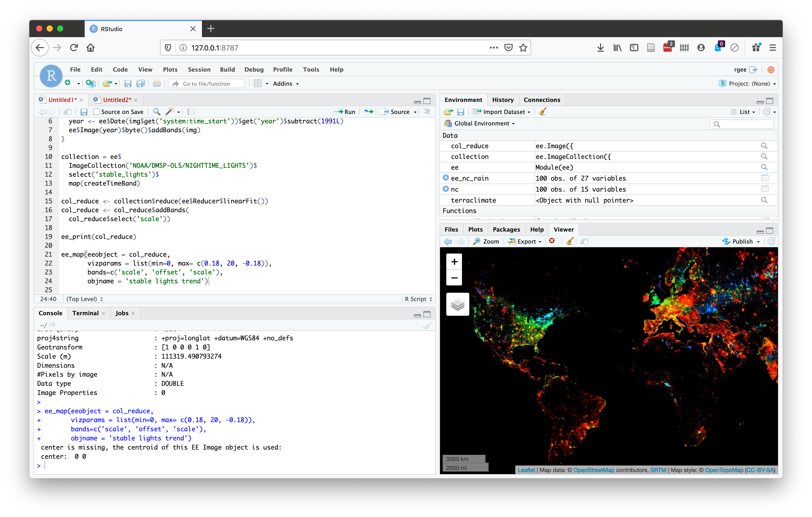Clear workspace objects with the broom icon
The width and height of the screenshot is (812, 517).
click(x=542, y=112)
